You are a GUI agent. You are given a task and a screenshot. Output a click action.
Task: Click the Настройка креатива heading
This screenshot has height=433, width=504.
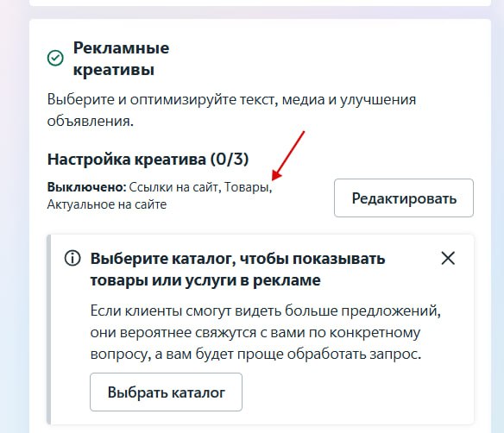[x=127, y=159]
